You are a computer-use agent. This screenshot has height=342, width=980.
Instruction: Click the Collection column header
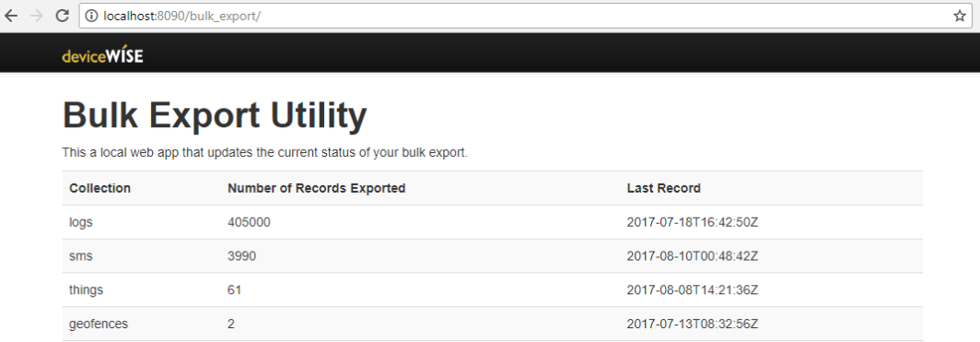pyautogui.click(x=100, y=188)
